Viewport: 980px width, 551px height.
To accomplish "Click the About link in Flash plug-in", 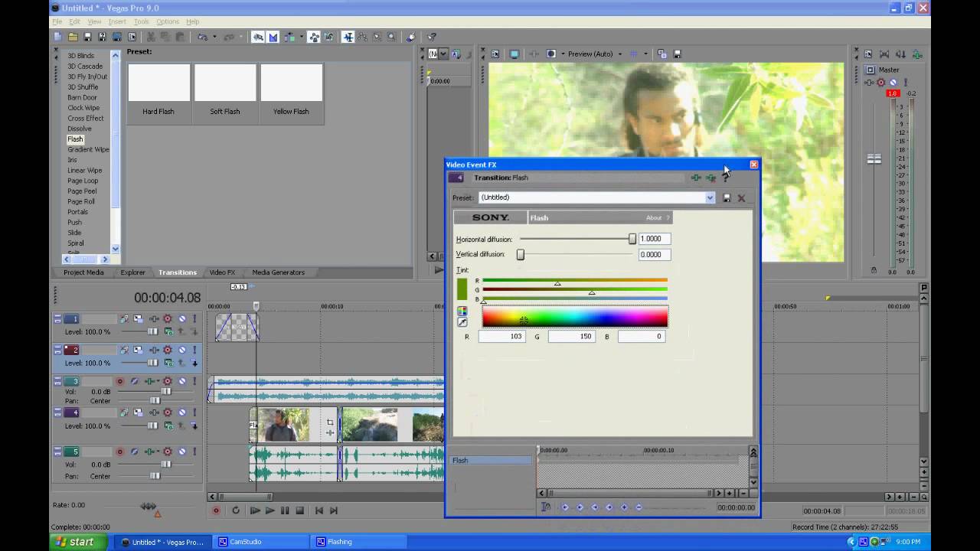I will coord(654,218).
